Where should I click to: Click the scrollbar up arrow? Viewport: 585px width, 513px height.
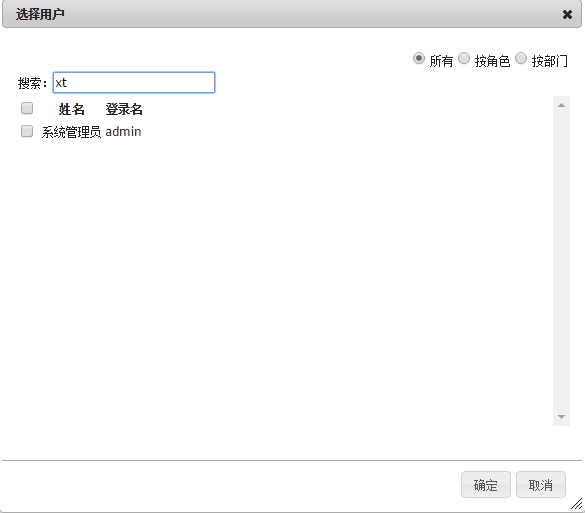(x=561, y=105)
